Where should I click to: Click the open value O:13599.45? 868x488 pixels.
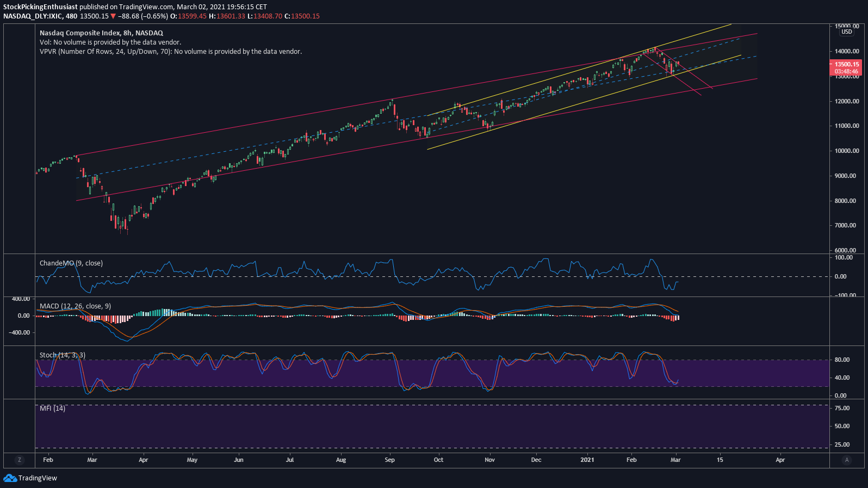click(x=189, y=16)
